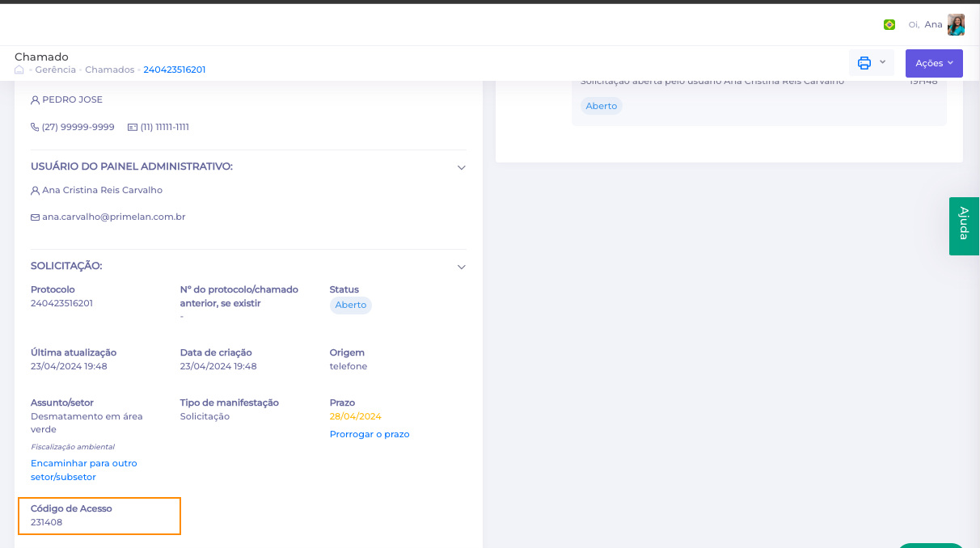This screenshot has width=980, height=548.
Task: Click the Brazil flag language icon
Action: pos(889,25)
